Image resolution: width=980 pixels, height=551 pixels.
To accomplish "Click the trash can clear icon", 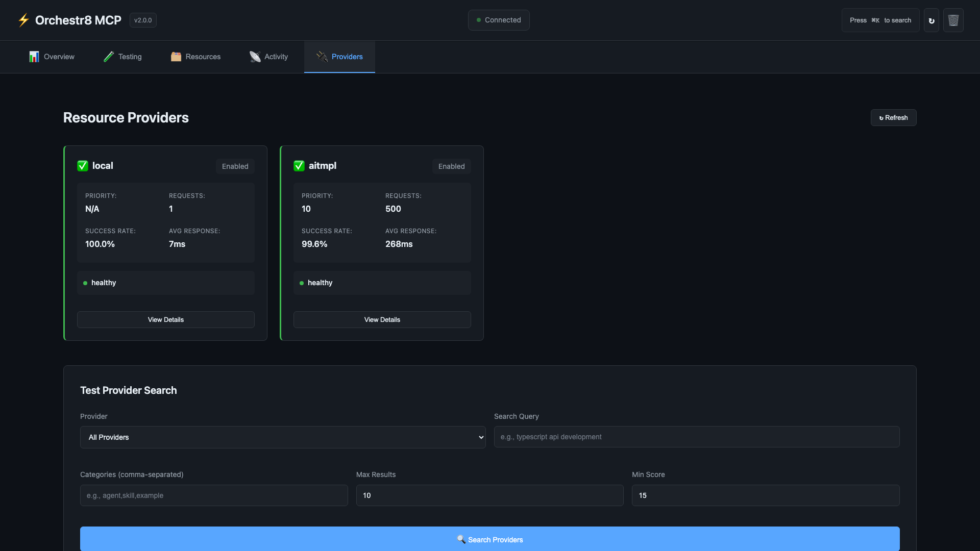I will 953,20.
